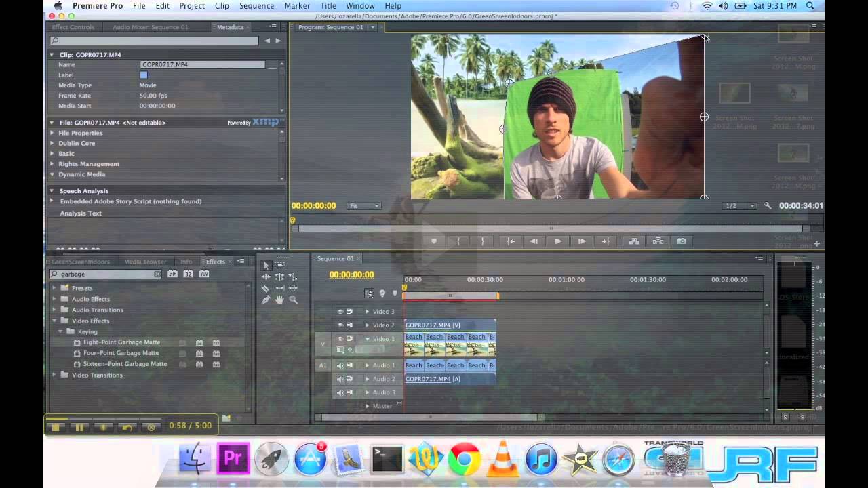Viewport: 868px width, 488px height.
Task: Expand the Presets folder
Action: point(55,288)
